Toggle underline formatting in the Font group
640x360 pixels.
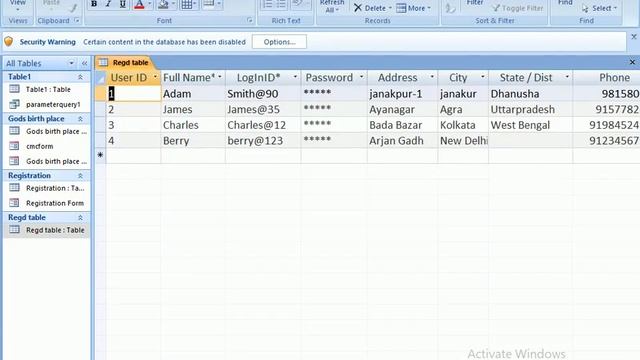(122, 4)
